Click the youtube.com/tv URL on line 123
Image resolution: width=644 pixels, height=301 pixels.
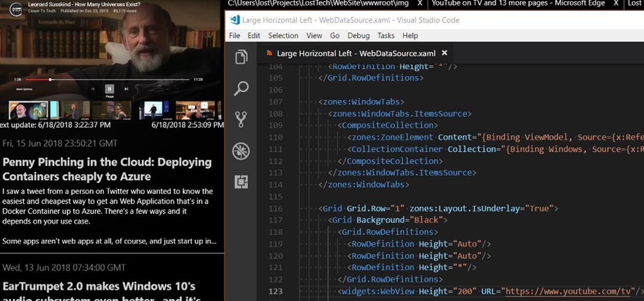click(567, 291)
